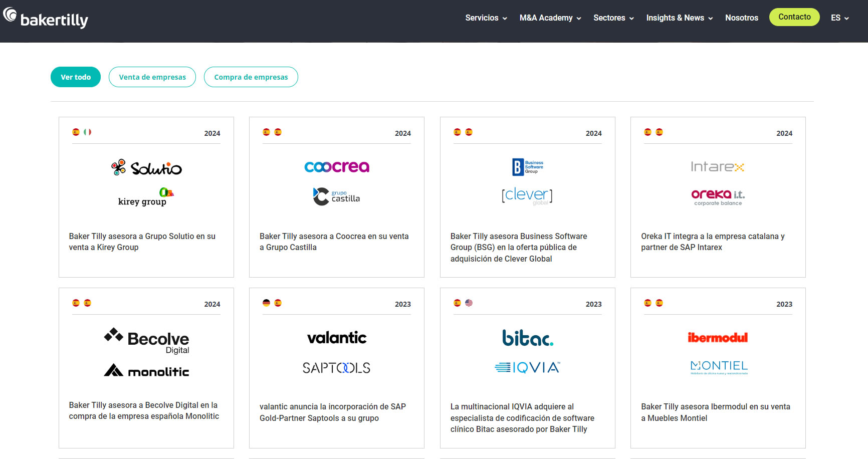Expand the Servicios dropdown menu
Screen dimensions: 868x459
pos(486,18)
